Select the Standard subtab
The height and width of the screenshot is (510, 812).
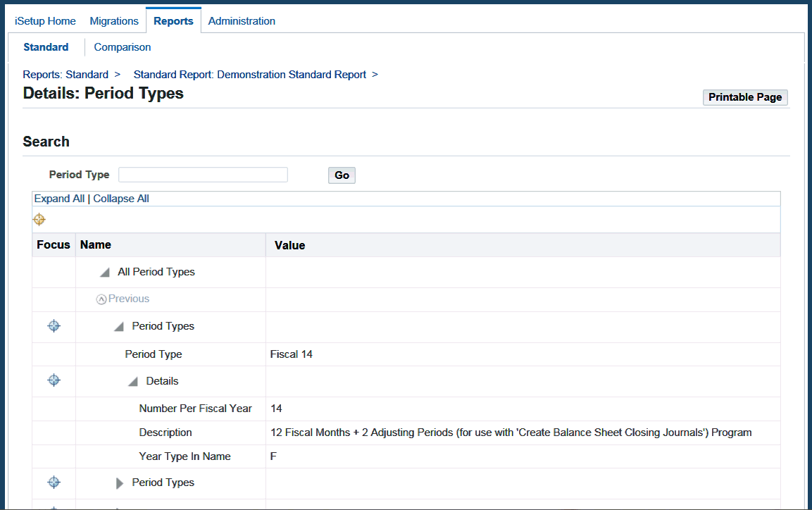coord(46,47)
